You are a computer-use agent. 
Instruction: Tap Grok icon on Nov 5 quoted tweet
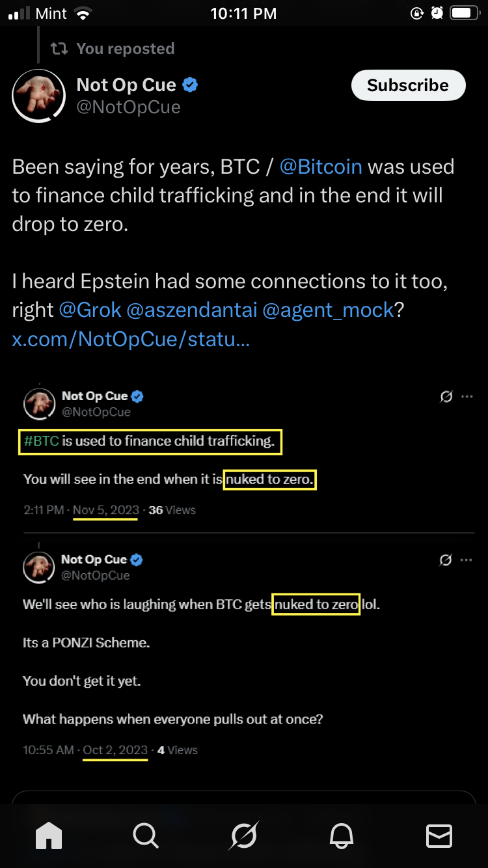click(446, 396)
